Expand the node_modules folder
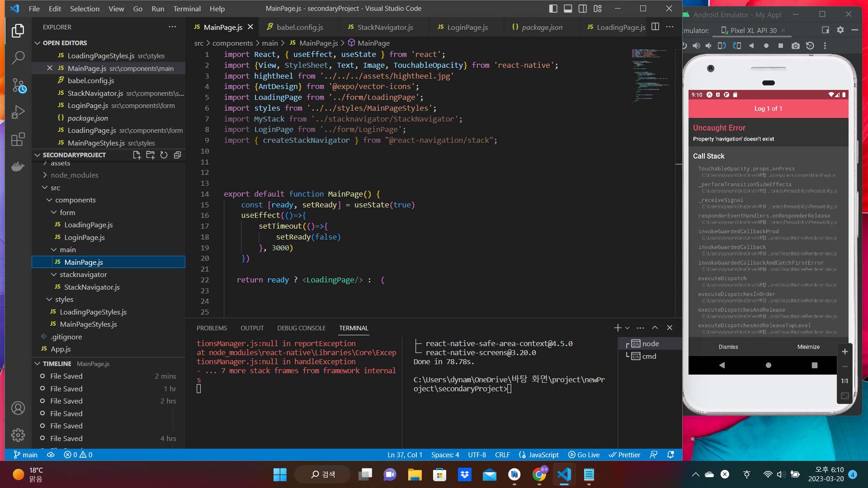The image size is (868, 488). pyautogui.click(x=74, y=175)
